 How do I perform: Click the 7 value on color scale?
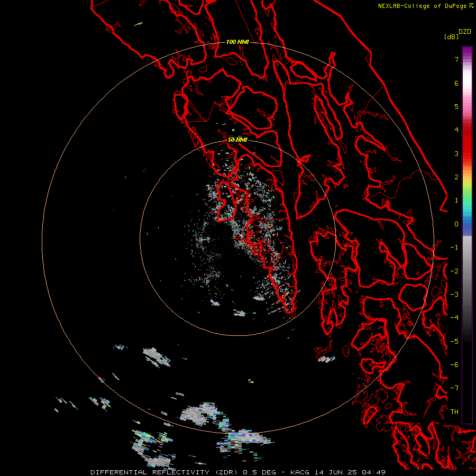tap(456, 59)
